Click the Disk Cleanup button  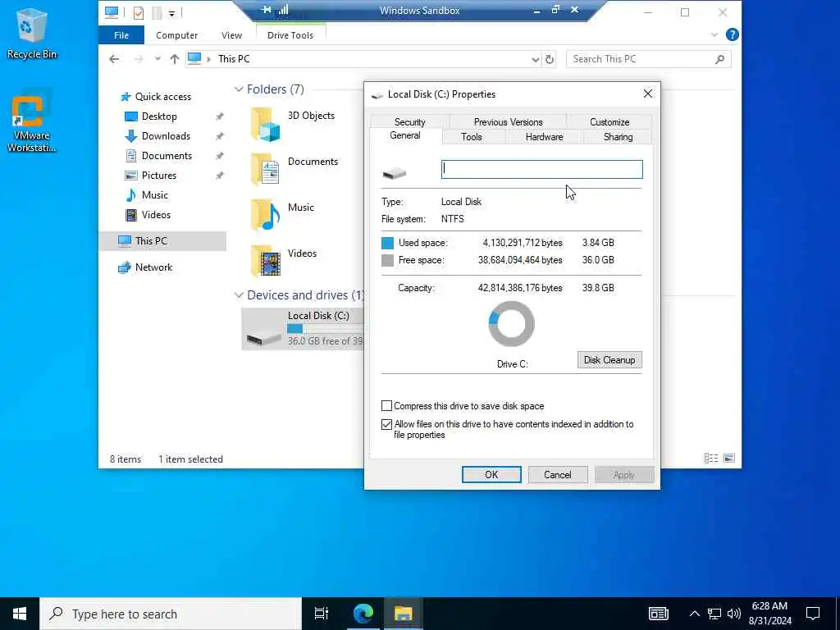(609, 360)
